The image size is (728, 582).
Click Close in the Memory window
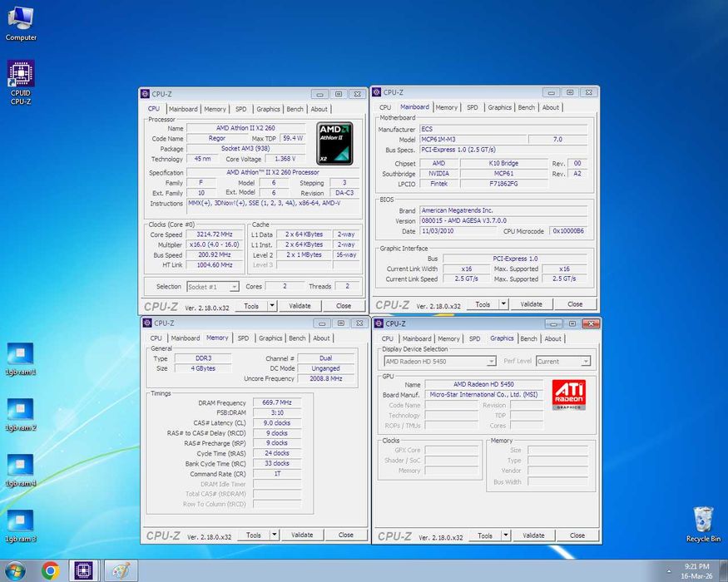(x=345, y=535)
